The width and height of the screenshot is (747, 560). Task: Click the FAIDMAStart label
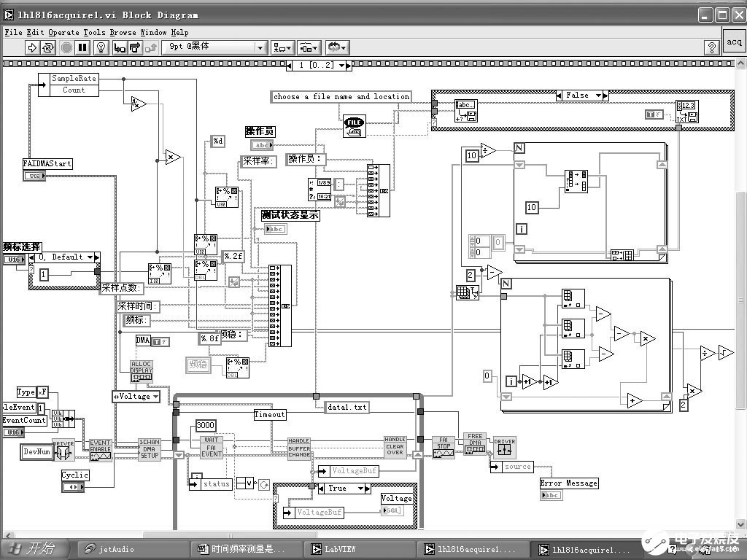47,164
